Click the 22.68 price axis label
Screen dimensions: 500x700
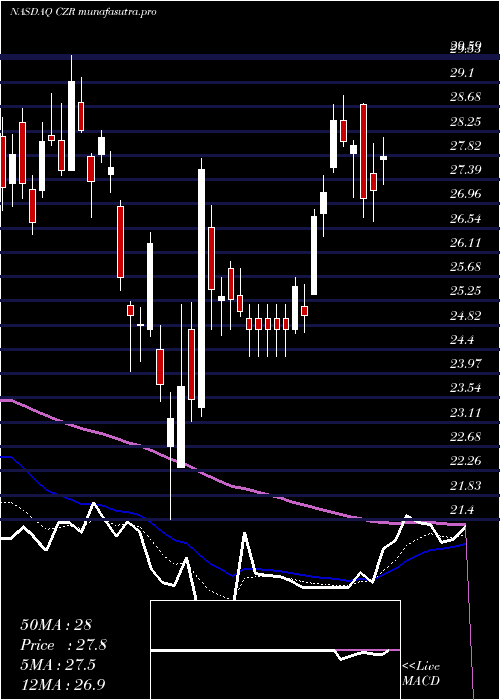(x=466, y=436)
